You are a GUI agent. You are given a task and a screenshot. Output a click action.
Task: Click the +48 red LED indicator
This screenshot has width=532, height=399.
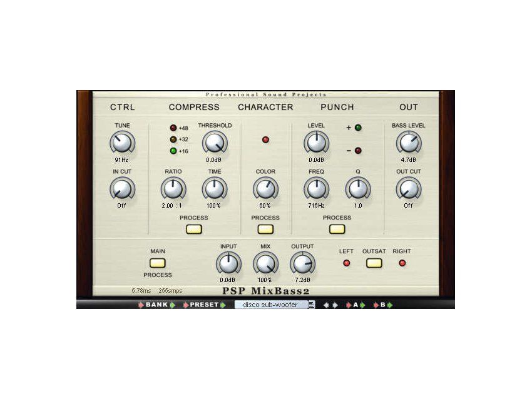tap(173, 128)
